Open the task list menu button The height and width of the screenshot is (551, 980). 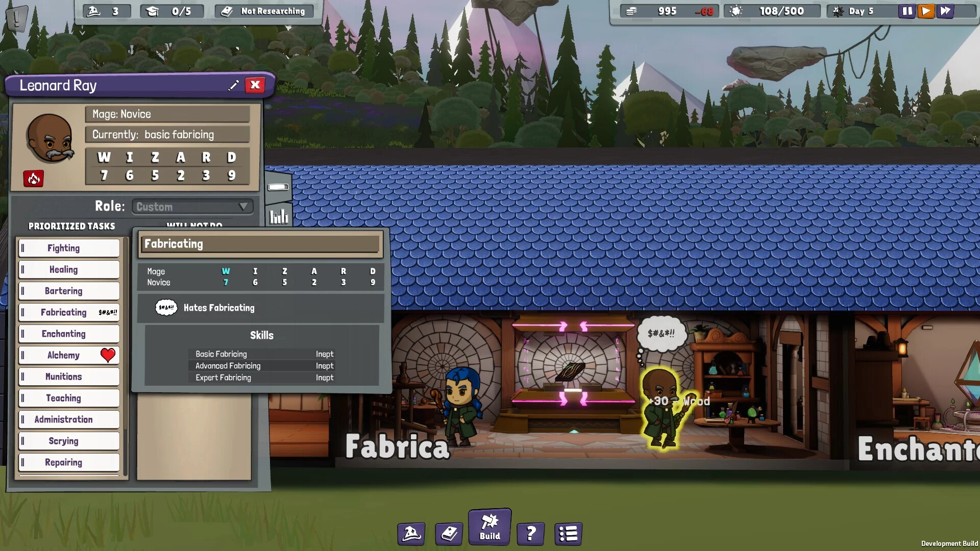[568, 534]
